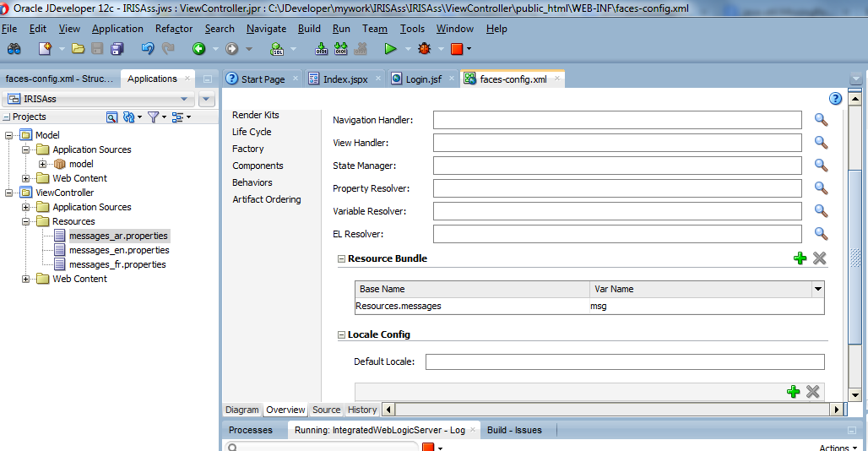Expand the Web Content folder under ViewController
The width and height of the screenshot is (868, 451).
[x=26, y=279]
